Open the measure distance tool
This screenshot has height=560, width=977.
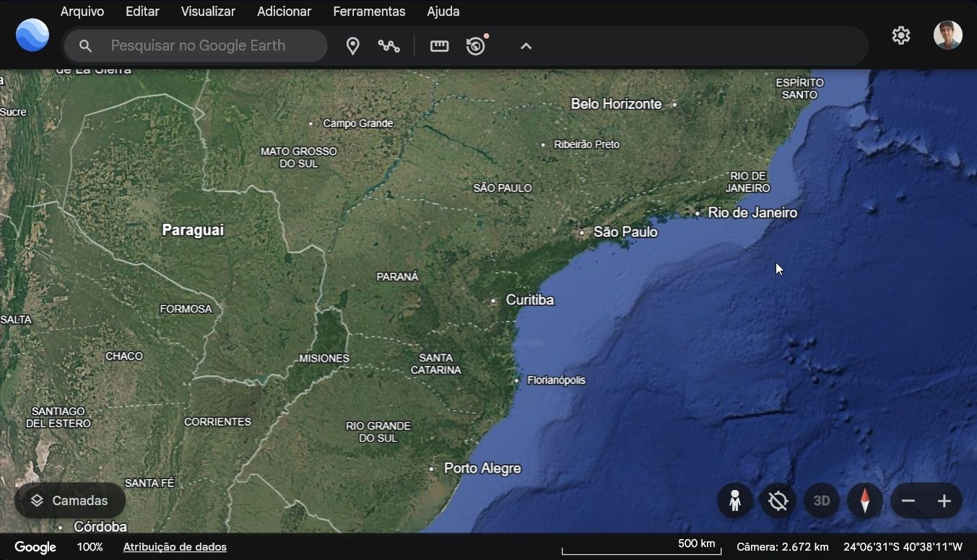439,45
